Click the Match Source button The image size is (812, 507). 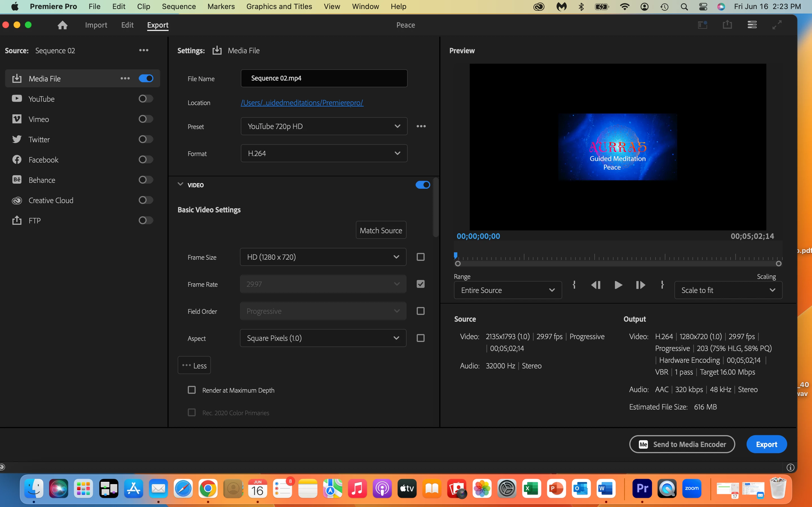point(381,230)
